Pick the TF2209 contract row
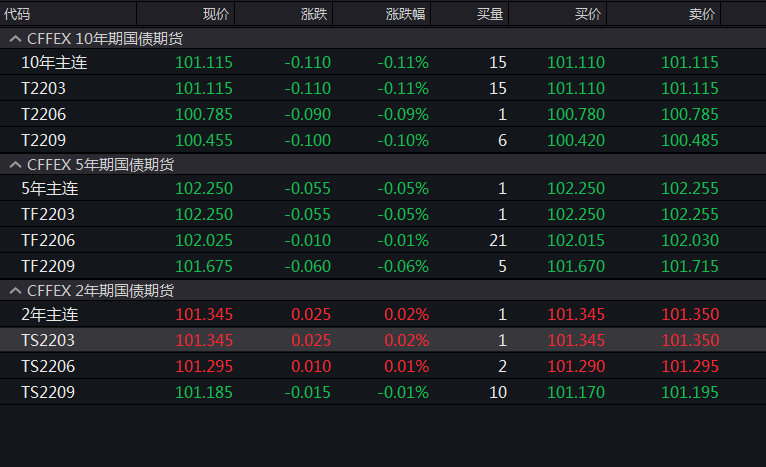The image size is (766, 467). tap(48, 266)
